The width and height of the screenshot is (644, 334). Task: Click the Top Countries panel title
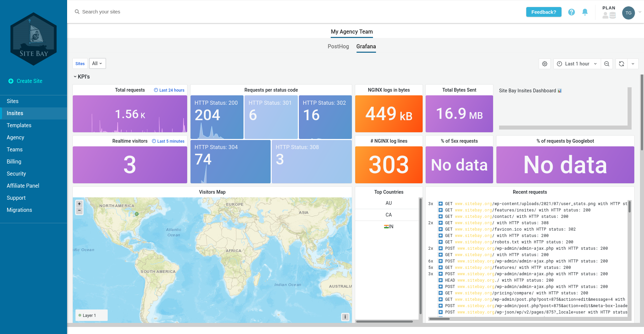point(389,192)
